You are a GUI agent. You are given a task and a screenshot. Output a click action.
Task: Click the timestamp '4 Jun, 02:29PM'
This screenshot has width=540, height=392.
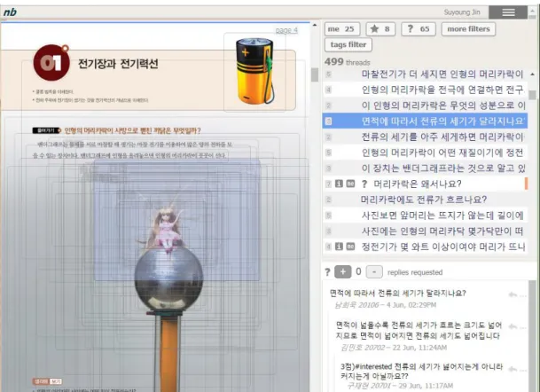(411, 305)
